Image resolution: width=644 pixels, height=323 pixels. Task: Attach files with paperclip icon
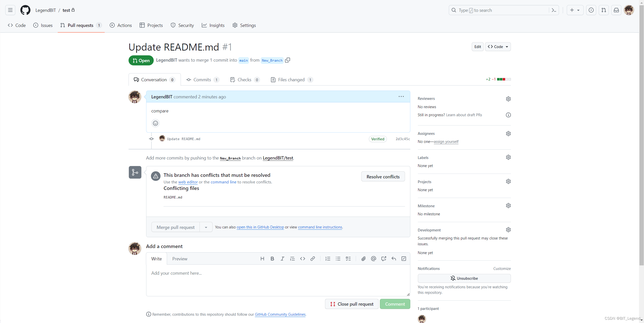coord(364,259)
